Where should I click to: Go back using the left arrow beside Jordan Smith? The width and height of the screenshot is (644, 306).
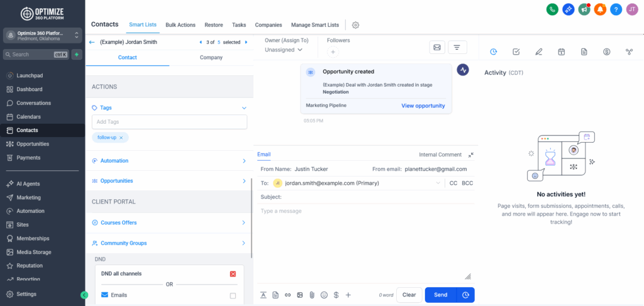point(92,42)
